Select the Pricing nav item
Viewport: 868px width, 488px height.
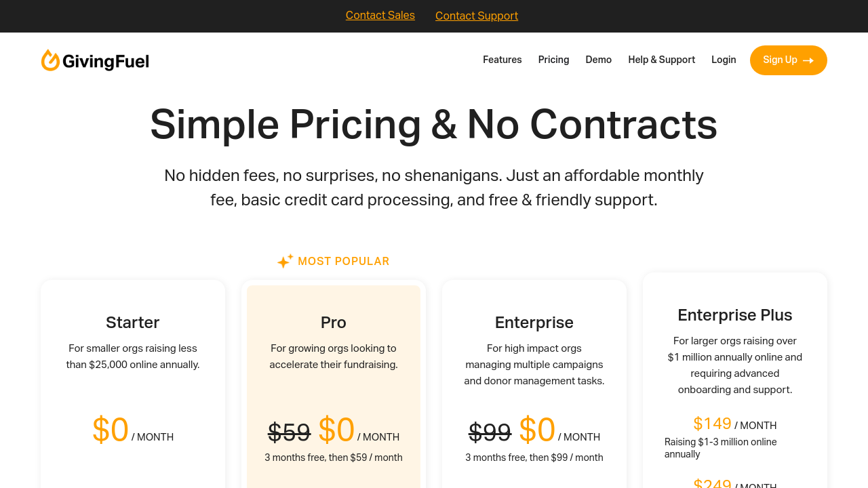(553, 60)
